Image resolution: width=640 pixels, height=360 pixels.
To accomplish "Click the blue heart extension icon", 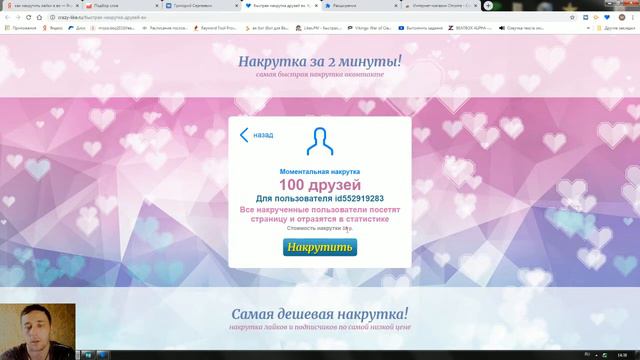I will click(607, 18).
